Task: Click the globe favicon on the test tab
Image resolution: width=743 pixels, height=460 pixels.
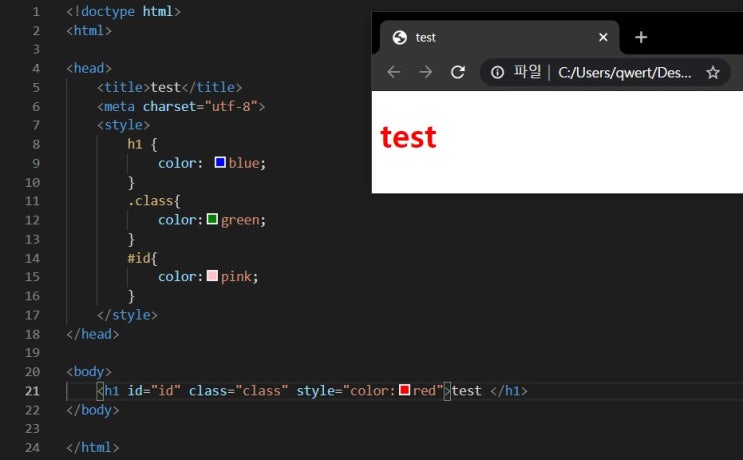Action: pyautogui.click(x=399, y=37)
